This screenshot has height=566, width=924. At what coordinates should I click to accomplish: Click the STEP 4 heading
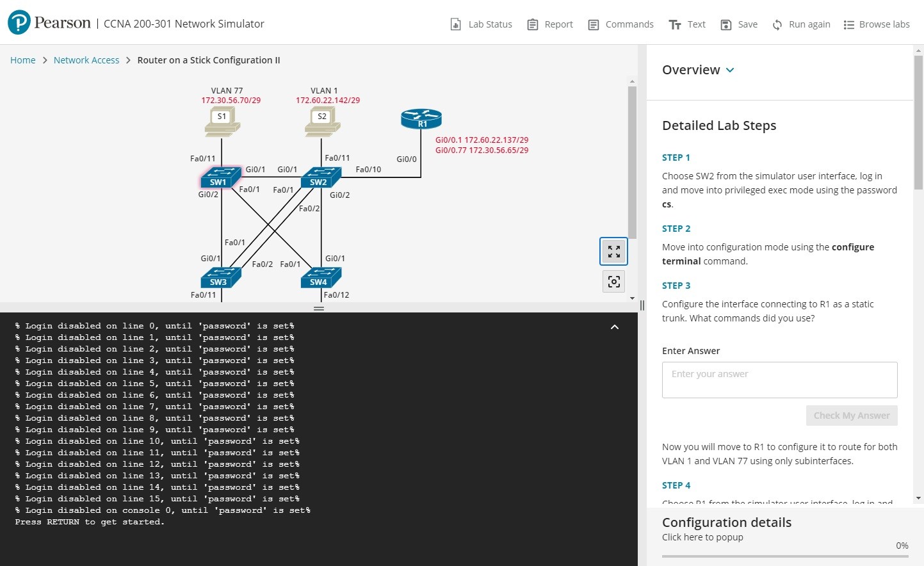pyautogui.click(x=676, y=485)
